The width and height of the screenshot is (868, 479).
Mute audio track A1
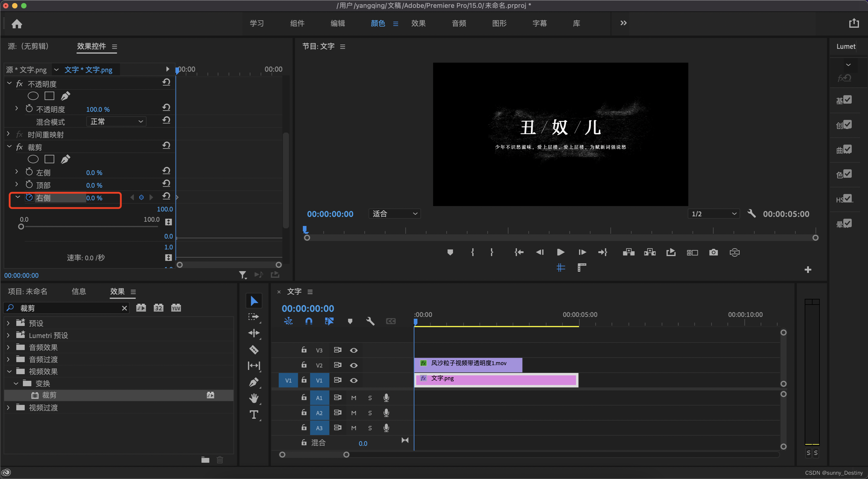[354, 398]
